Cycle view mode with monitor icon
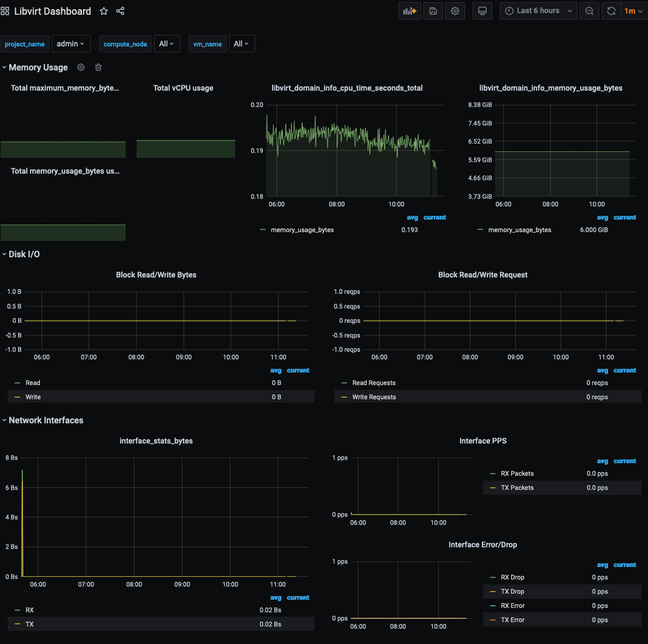The height and width of the screenshot is (644, 648). pyautogui.click(x=482, y=11)
